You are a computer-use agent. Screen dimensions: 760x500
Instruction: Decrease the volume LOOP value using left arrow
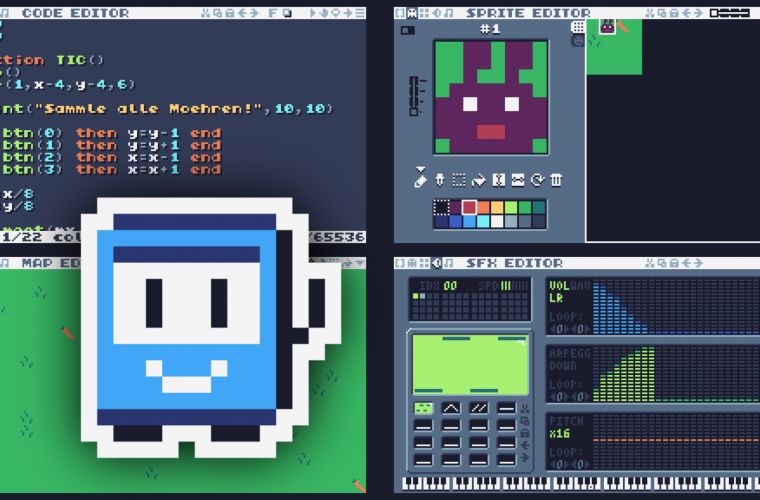(x=553, y=329)
